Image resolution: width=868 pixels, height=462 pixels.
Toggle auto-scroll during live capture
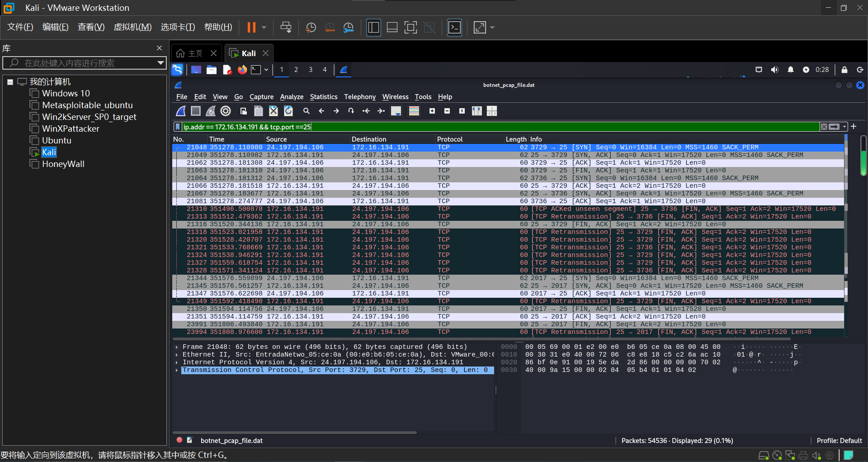tap(396, 111)
